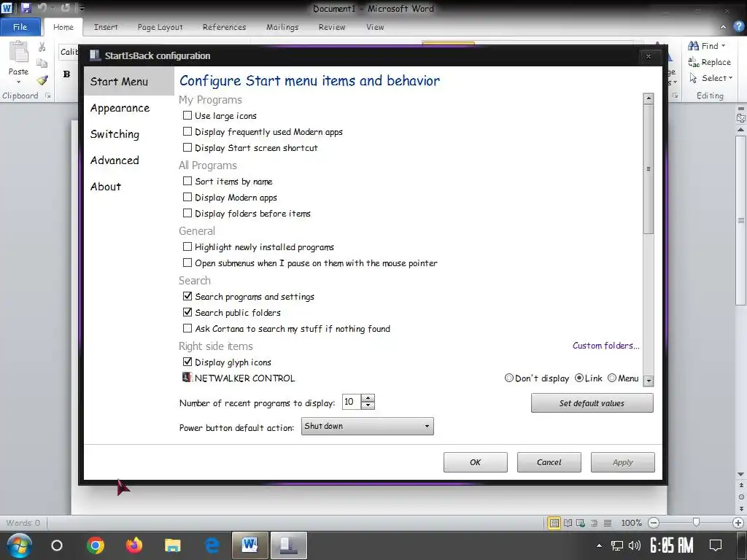Open the volume speaker tray icon
Image resolution: width=747 pixels, height=560 pixels.
(x=634, y=545)
